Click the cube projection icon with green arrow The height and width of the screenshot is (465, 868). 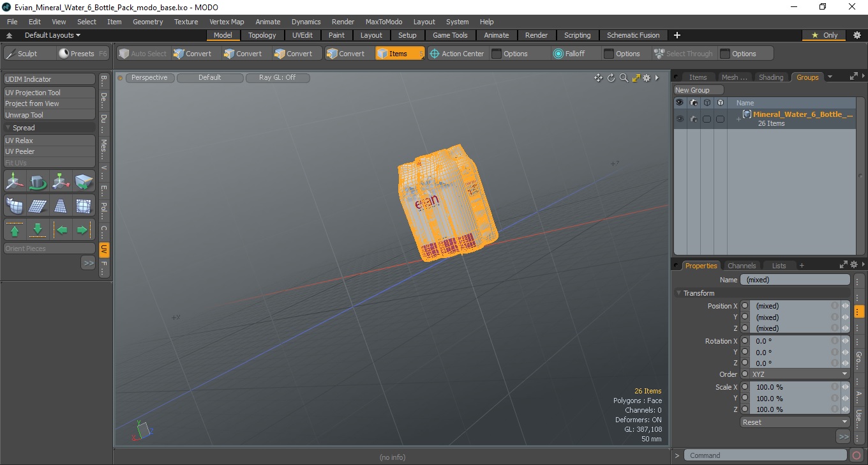click(x=84, y=182)
